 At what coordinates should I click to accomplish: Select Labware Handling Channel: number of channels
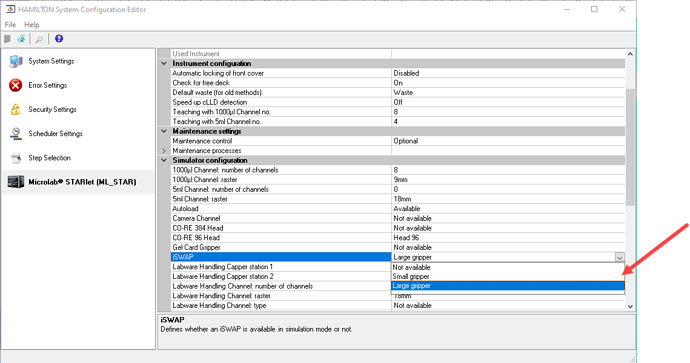click(281, 286)
